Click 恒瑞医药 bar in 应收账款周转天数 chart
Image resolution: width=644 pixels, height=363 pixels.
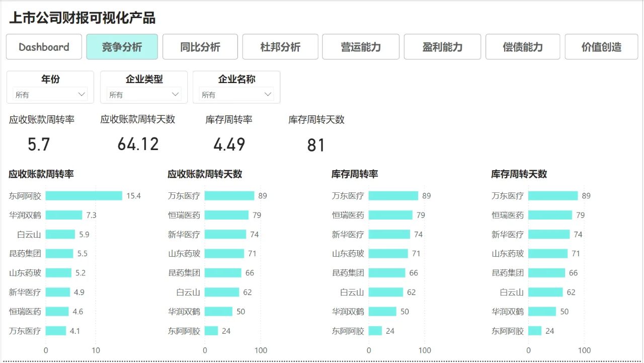tap(226, 215)
